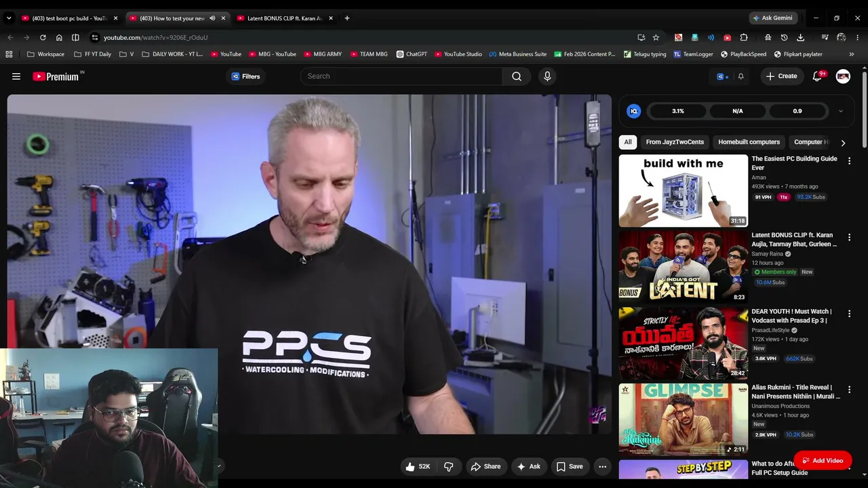This screenshot has height=488, width=868.
Task: Open a new browser tab
Action: tap(347, 18)
